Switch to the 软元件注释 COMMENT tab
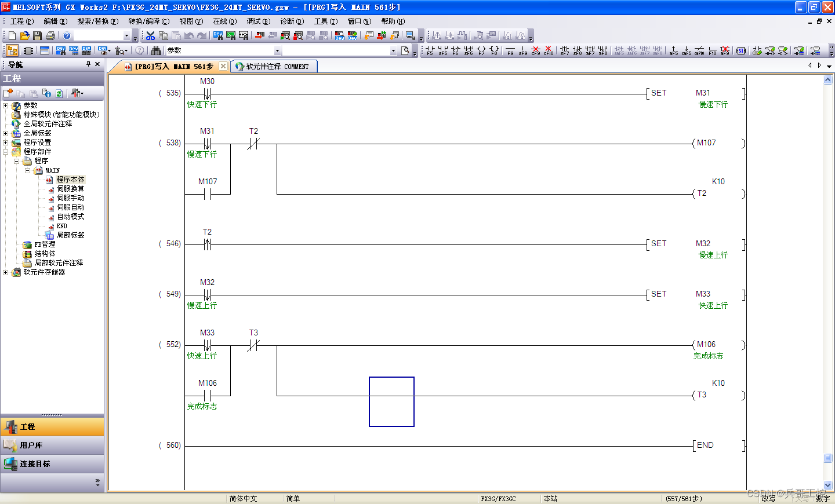The image size is (835, 504). pos(273,67)
